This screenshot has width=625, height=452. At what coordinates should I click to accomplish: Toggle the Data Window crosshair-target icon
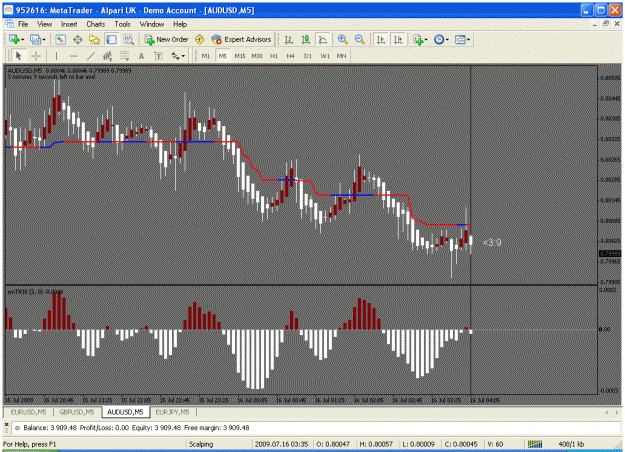coord(78,39)
